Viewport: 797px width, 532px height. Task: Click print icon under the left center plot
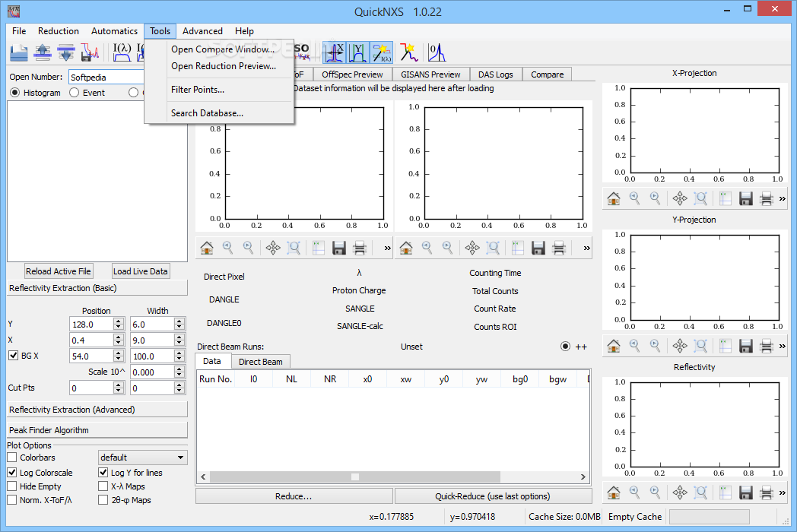(x=360, y=248)
